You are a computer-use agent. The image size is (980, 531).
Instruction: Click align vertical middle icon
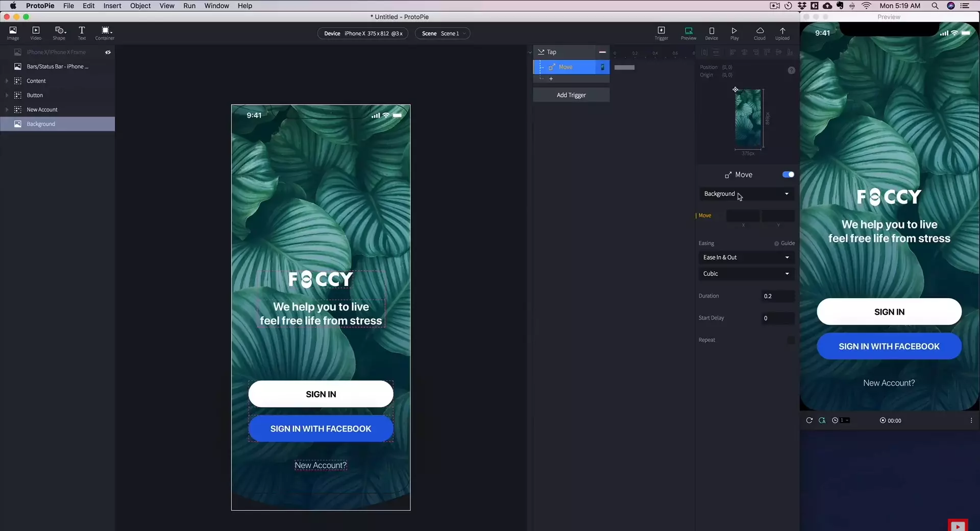coord(778,52)
